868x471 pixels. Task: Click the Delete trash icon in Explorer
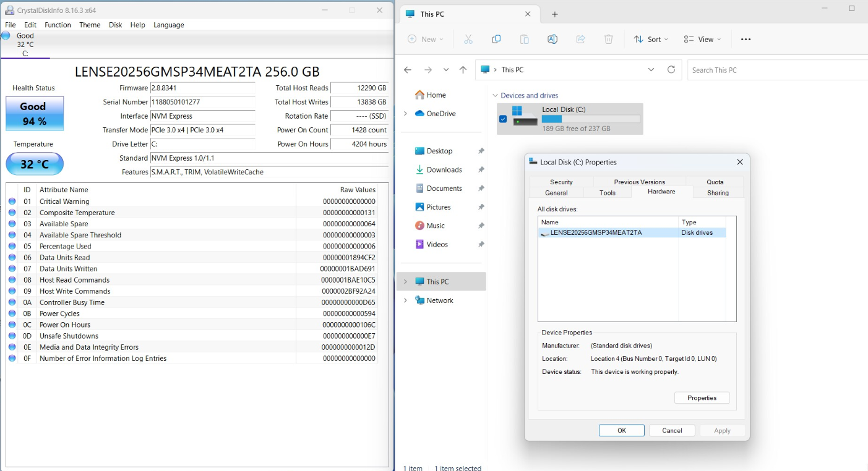tap(609, 39)
